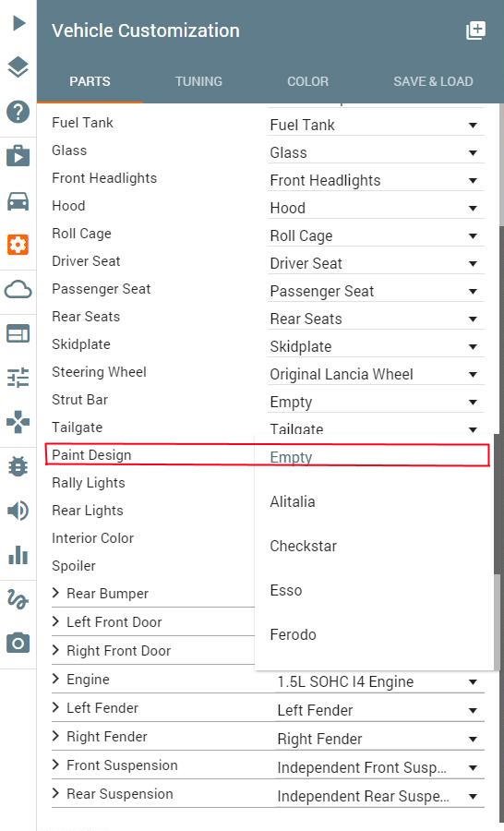Open the gamepad controls icon
The image size is (504, 831).
click(18, 422)
